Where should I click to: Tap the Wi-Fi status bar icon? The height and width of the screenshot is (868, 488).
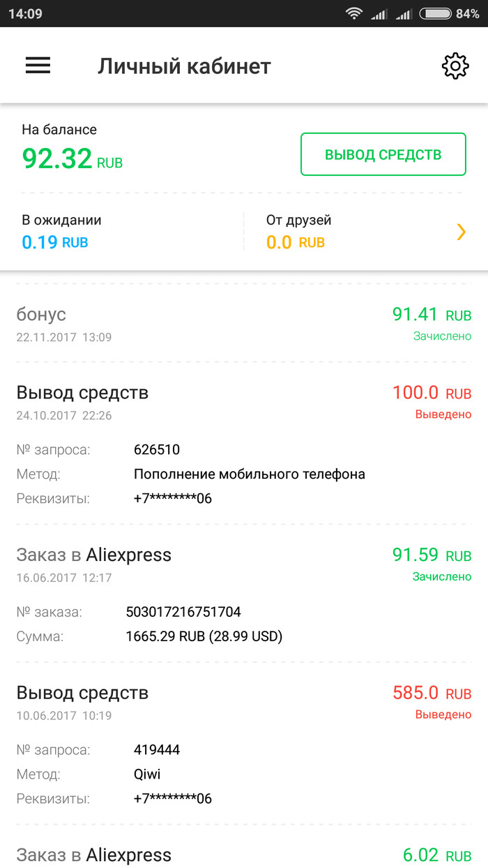point(354,14)
